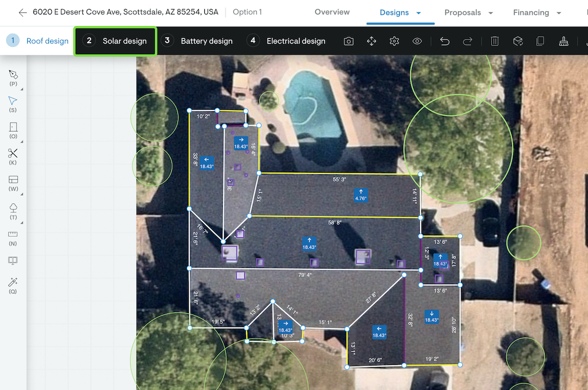Click the Magic wand tool (Q)
588x390 pixels.
(13, 282)
